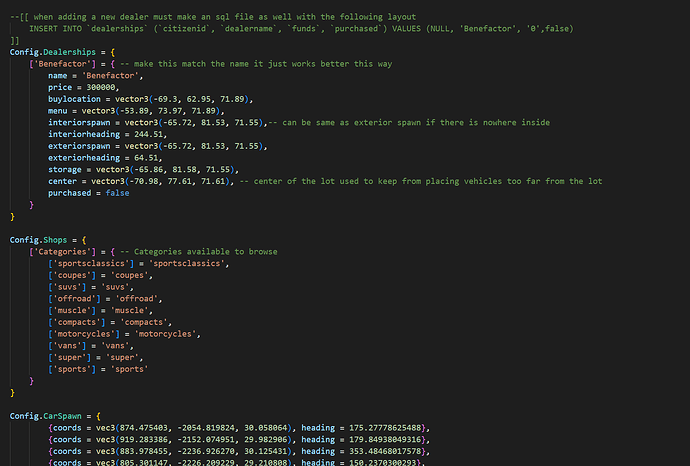Click the 'purchased = false' line in the Benefactor table
The width and height of the screenshot is (690, 466).
point(90,192)
